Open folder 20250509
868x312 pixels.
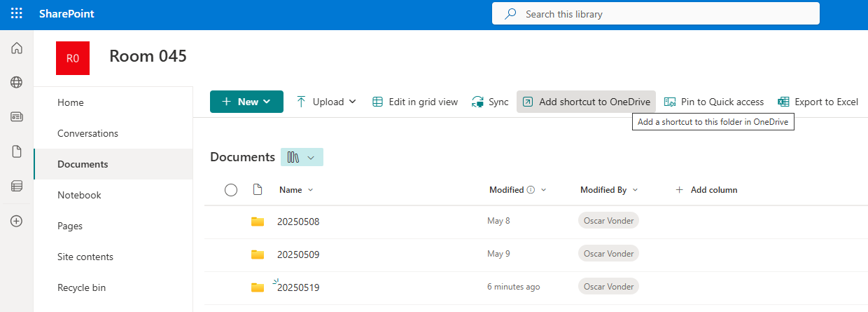coord(298,255)
